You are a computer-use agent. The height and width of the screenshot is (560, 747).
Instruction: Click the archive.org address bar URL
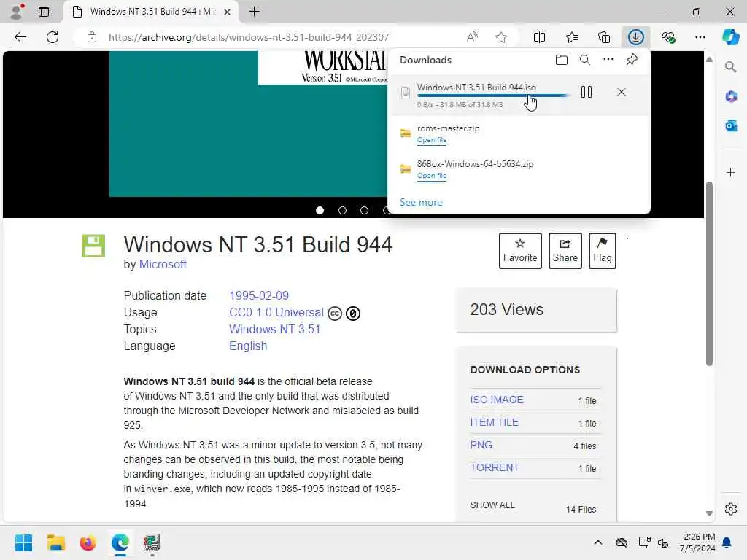[249, 37]
